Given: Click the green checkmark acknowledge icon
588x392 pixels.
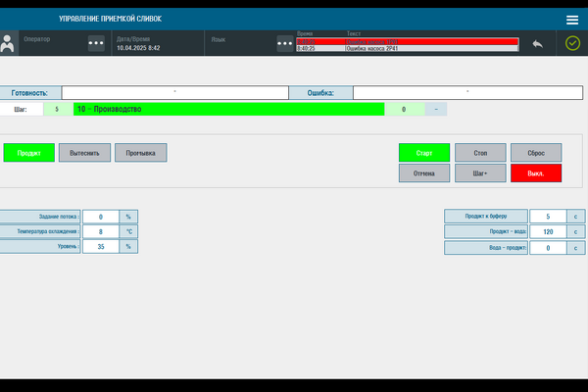Looking at the screenshot, I should pyautogui.click(x=573, y=44).
